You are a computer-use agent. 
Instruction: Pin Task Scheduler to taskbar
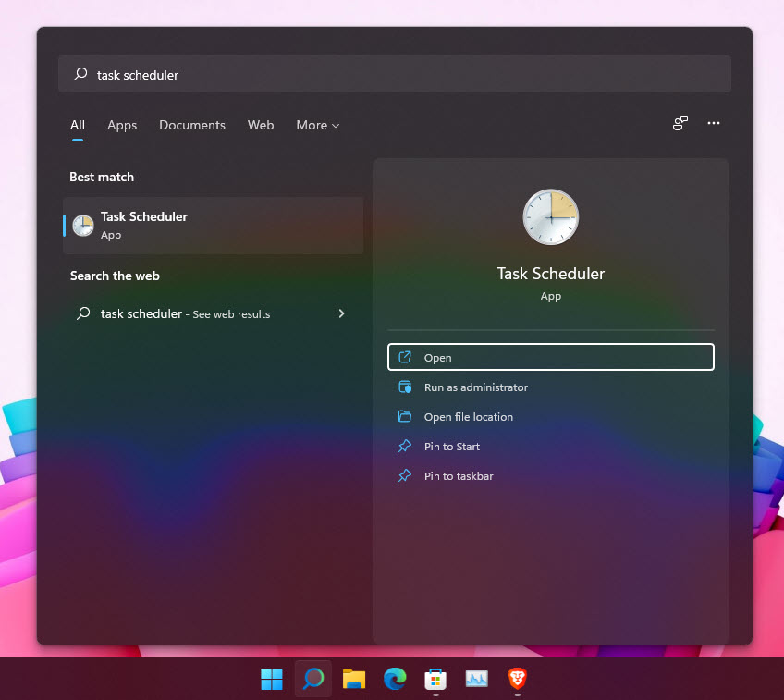(550, 475)
